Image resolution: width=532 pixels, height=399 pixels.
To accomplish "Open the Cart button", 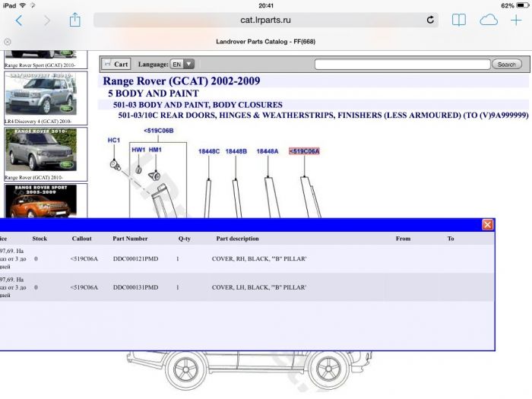I will (116, 64).
